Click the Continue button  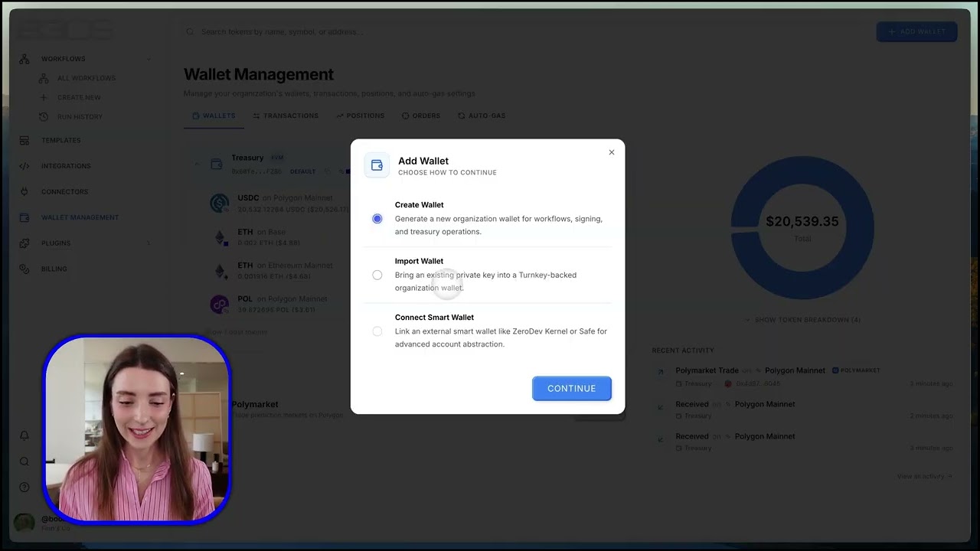pos(572,388)
